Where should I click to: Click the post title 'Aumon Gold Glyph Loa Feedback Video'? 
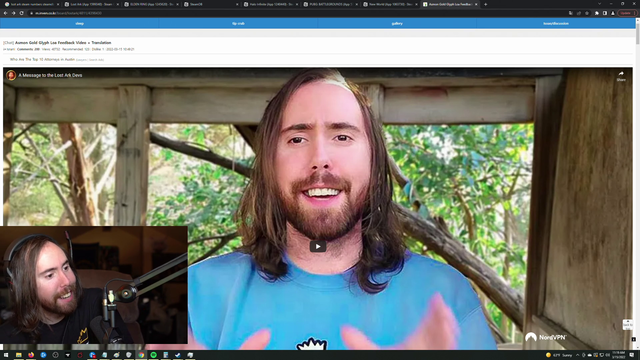[x=63, y=42]
